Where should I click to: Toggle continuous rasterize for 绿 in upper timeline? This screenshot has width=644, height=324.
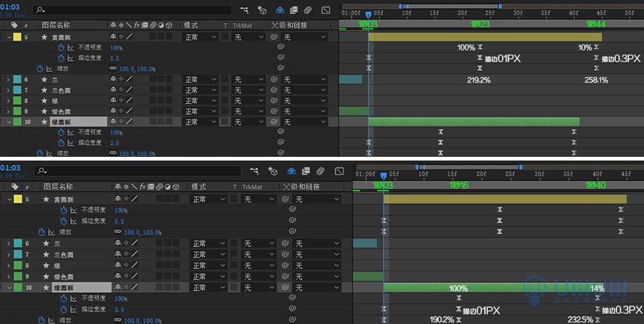click(x=121, y=101)
